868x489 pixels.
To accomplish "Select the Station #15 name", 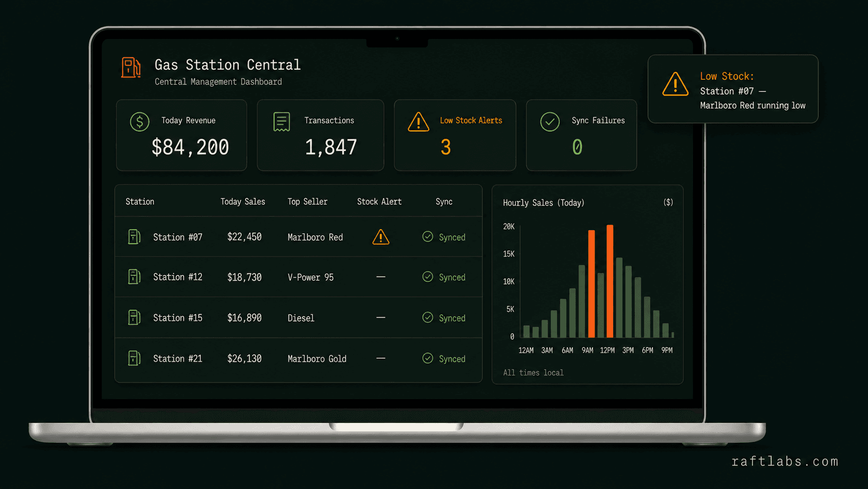I will point(178,318).
